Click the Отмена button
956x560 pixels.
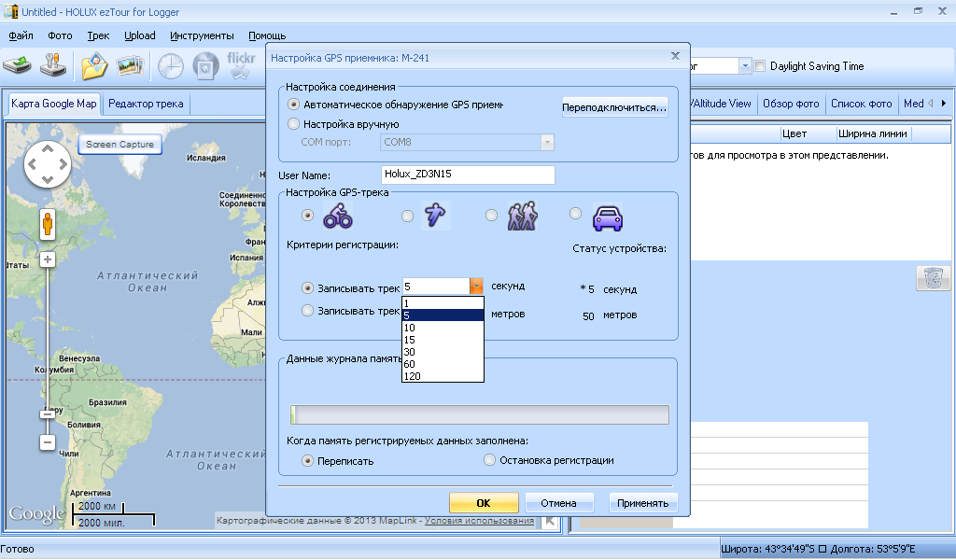[558, 503]
